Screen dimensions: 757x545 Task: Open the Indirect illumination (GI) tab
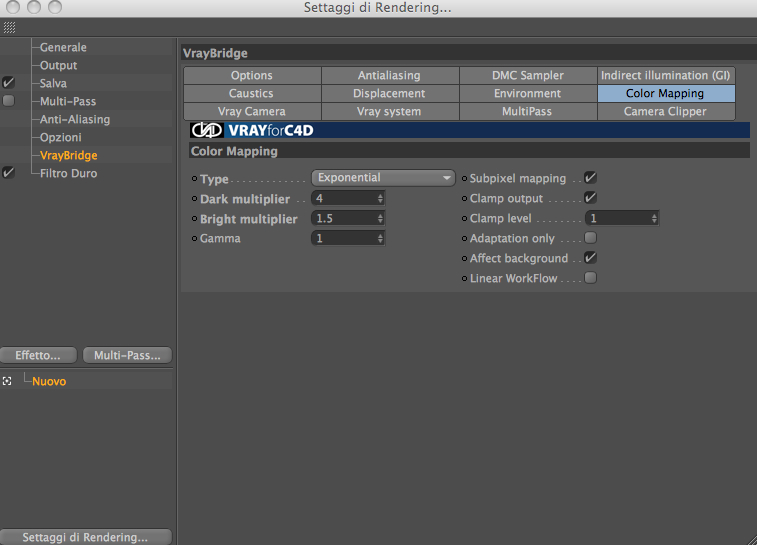pos(666,75)
